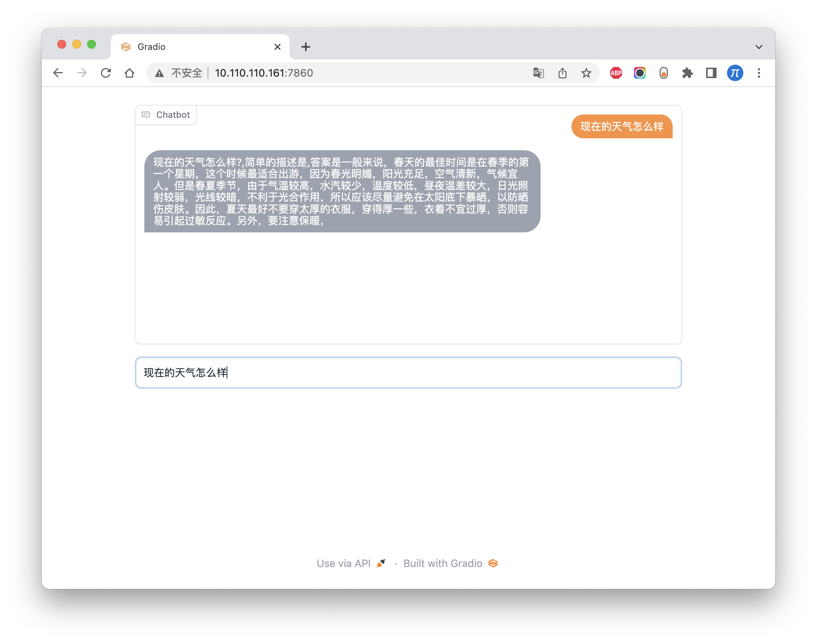This screenshot has height=644, width=817.
Task: Click the browser back arrow
Action: point(58,73)
